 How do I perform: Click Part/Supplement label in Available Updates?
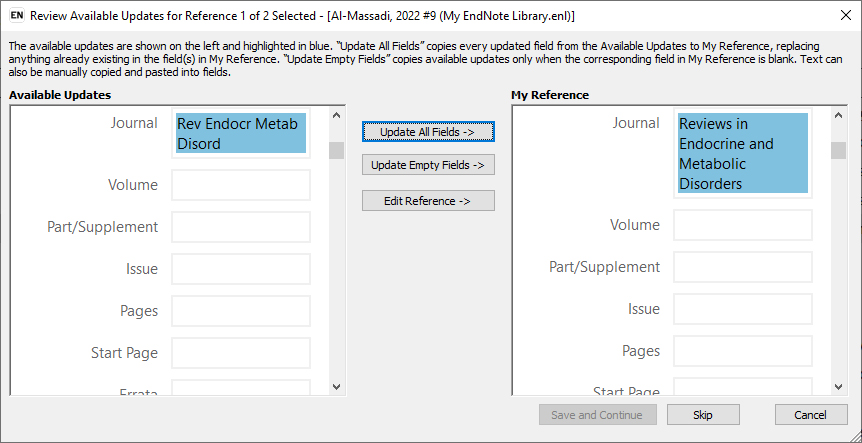tap(103, 227)
